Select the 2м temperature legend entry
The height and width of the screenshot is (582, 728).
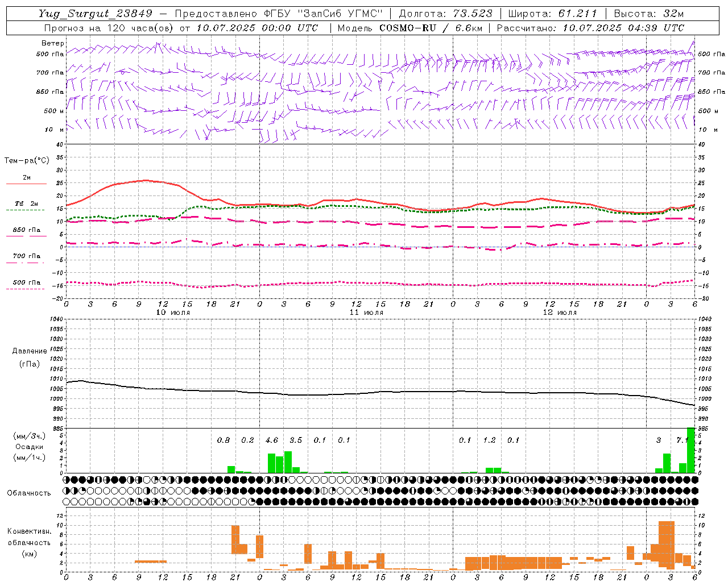[x=27, y=177]
